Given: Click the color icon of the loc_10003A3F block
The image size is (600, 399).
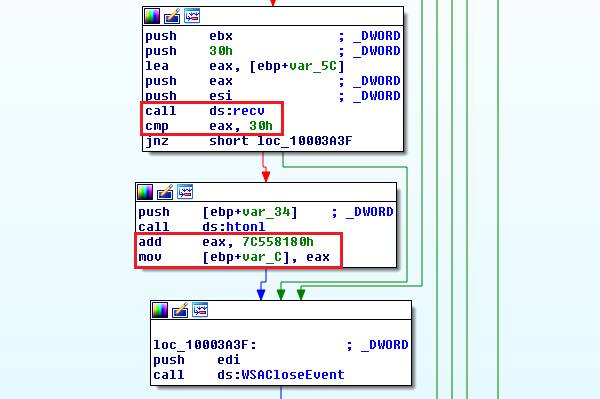Looking at the screenshot, I should tap(160, 310).
